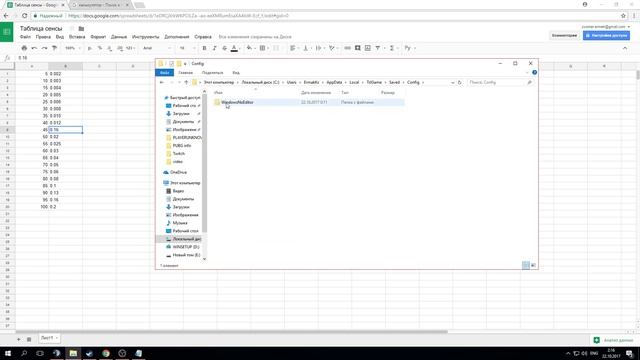This screenshot has height=360, width=640.
Task: Click the Chrome icon in taskbar
Action: coord(106,353)
